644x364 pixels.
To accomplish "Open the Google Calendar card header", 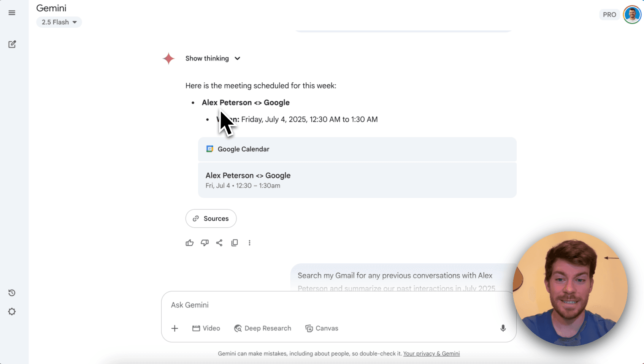I will [x=357, y=149].
